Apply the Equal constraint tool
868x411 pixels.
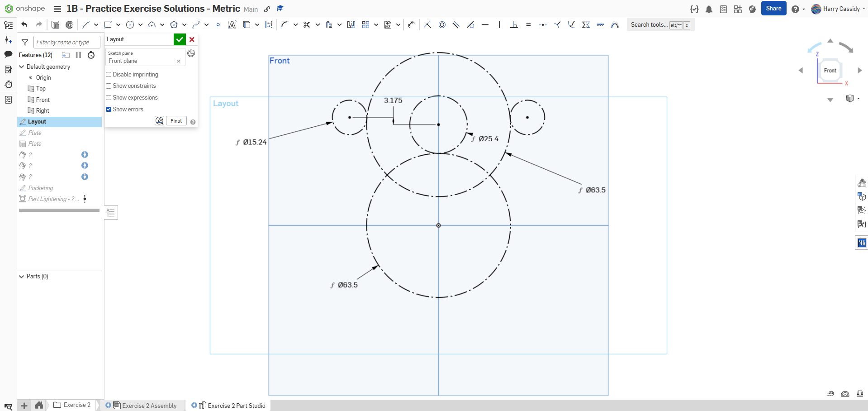click(528, 25)
